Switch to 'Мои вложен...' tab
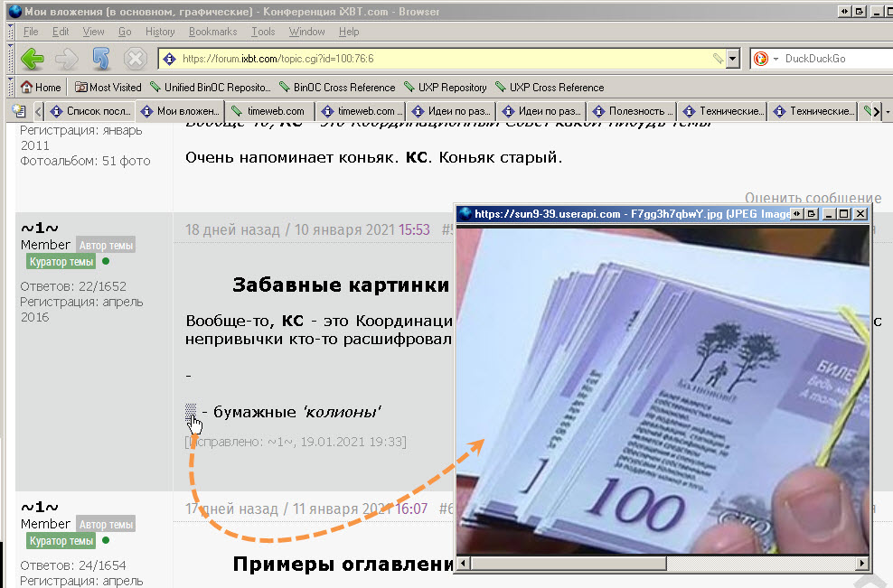The width and height of the screenshot is (893, 588). pyautogui.click(x=180, y=111)
